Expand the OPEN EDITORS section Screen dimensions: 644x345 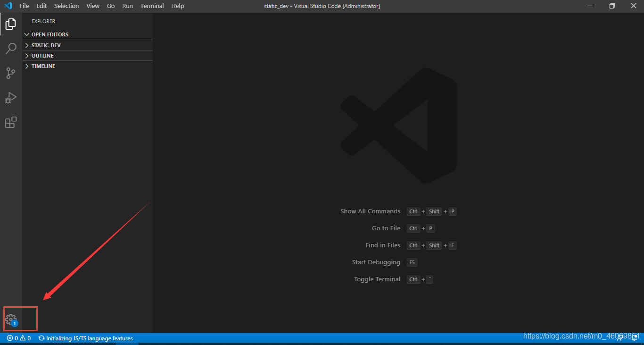point(88,34)
